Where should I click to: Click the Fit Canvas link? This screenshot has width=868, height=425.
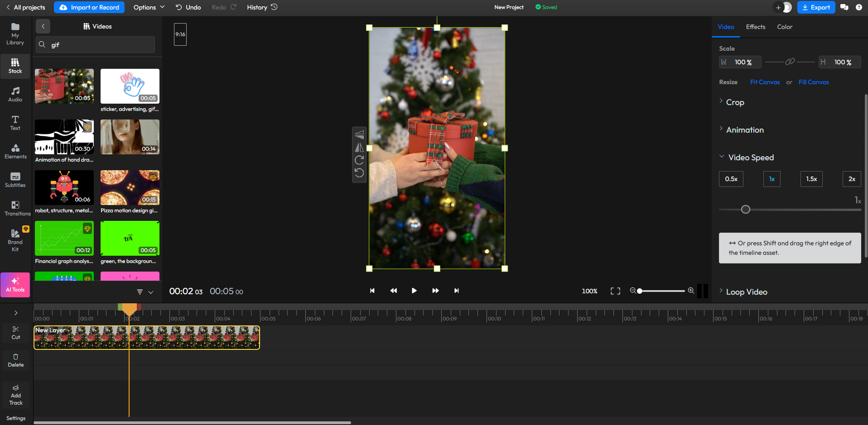[x=765, y=82]
